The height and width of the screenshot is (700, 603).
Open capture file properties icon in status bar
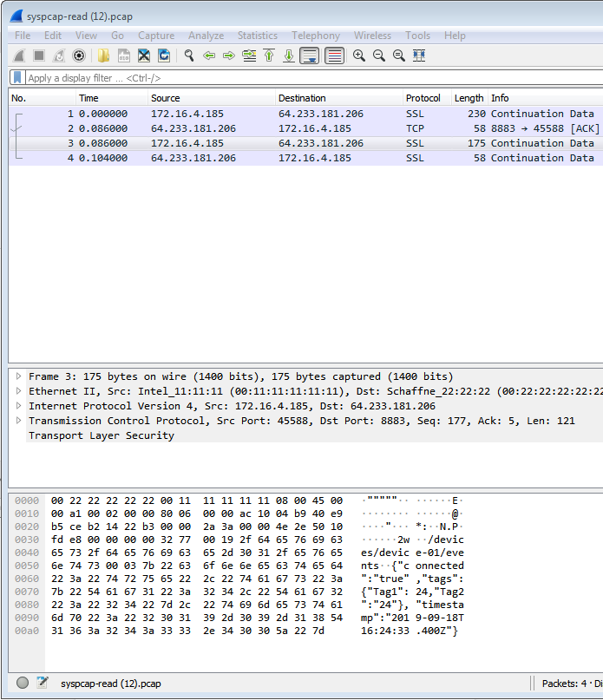pyautogui.click(x=43, y=683)
